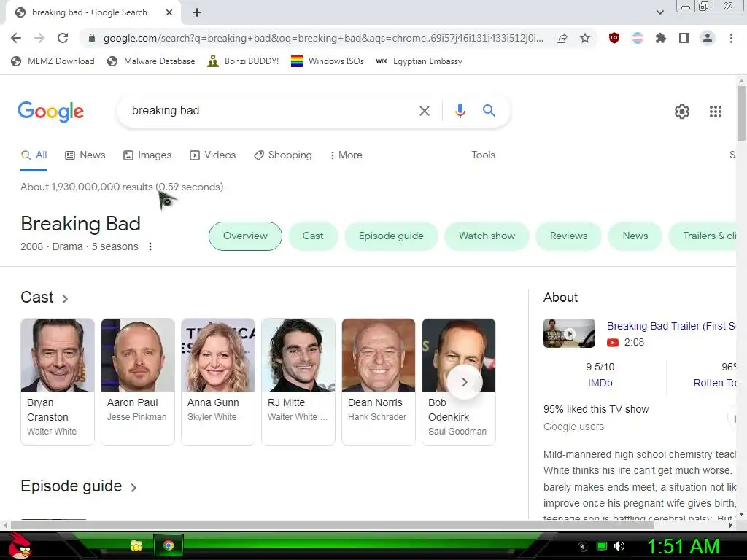Click the blue magnifier search icon
The image size is (747, 560).
489,111
